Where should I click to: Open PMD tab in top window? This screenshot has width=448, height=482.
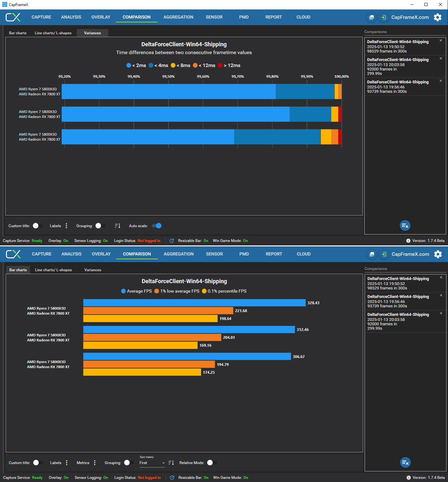(244, 17)
